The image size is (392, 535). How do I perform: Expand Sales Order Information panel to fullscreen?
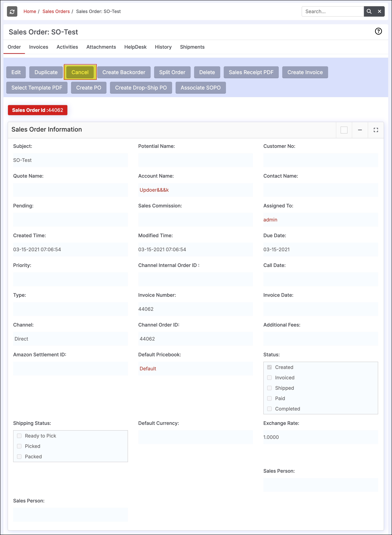pos(376,130)
